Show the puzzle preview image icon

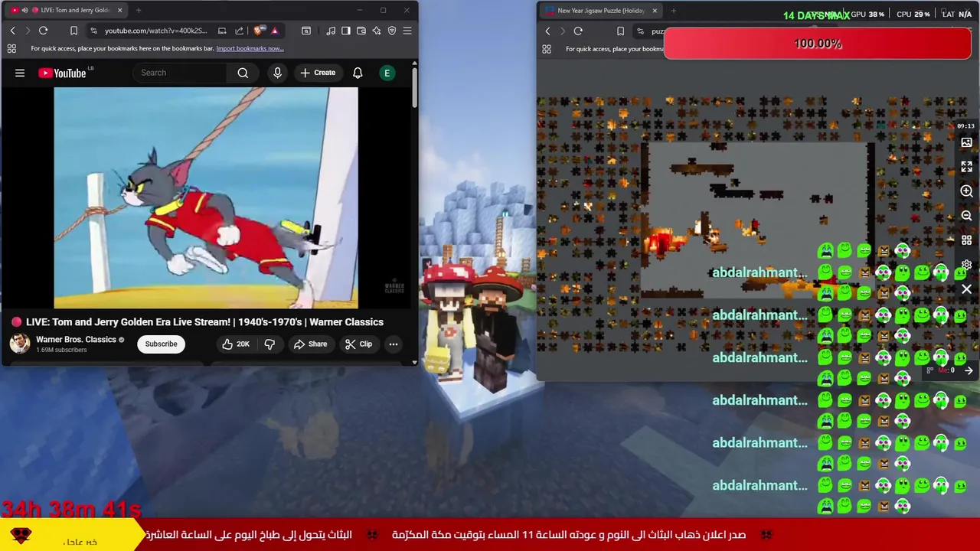(x=966, y=143)
